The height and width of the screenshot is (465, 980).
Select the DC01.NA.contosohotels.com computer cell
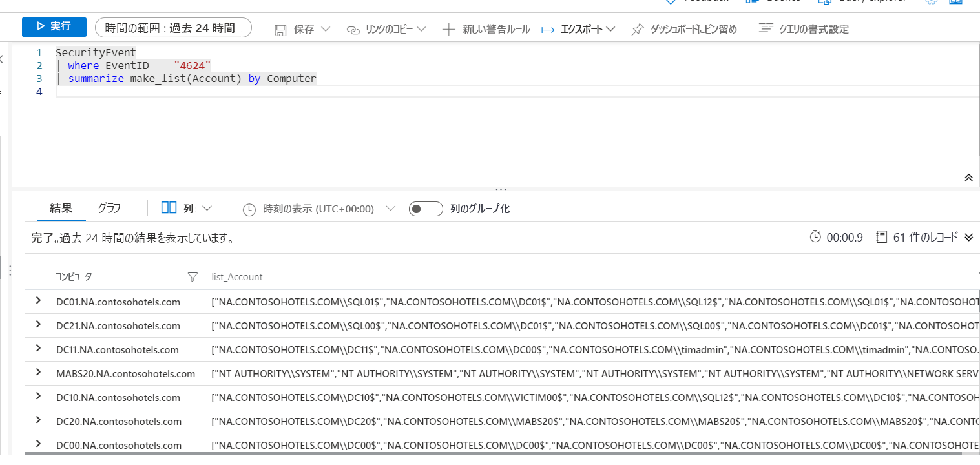[x=118, y=302]
